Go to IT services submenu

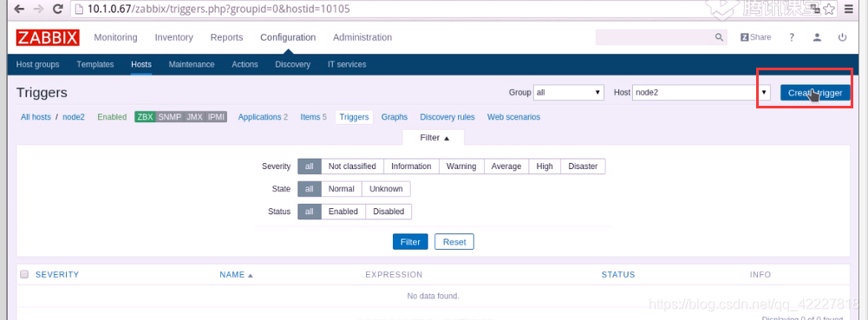click(347, 64)
